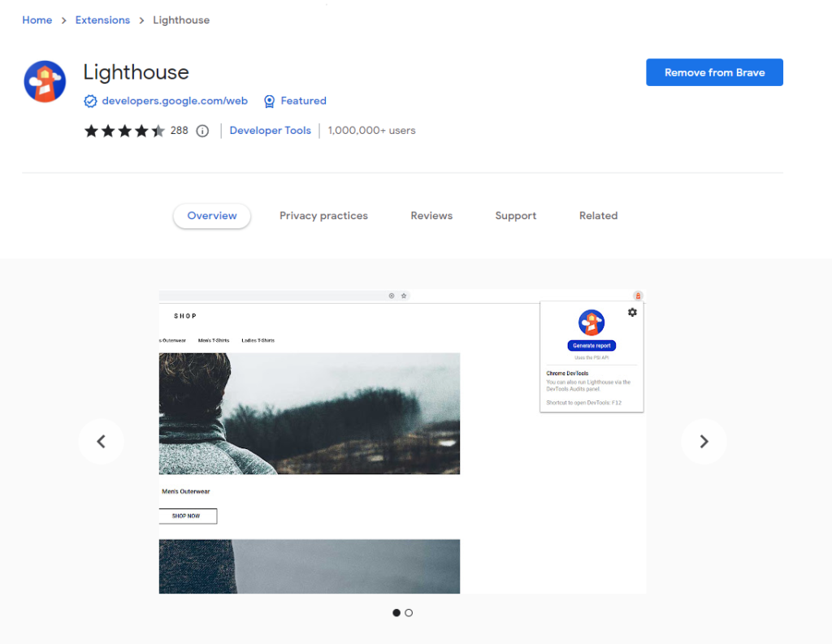Open the rating info icon
This screenshot has height=644, width=832.
coord(202,131)
